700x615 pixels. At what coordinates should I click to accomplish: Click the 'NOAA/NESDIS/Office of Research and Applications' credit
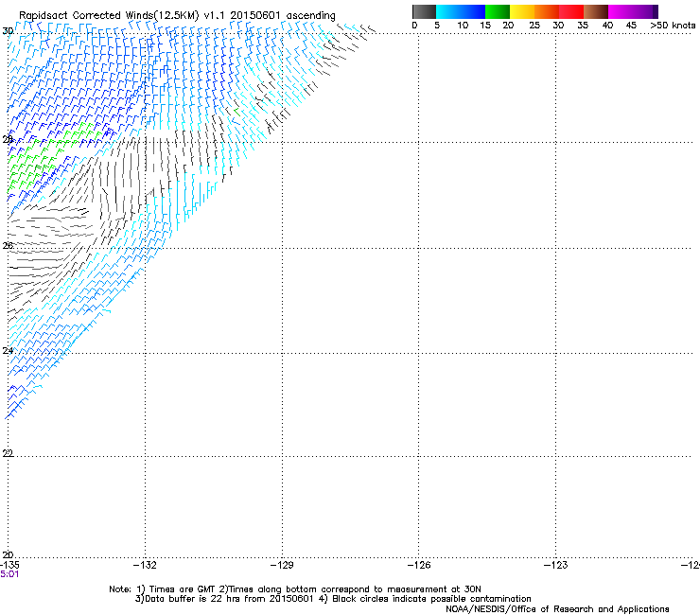(x=557, y=609)
